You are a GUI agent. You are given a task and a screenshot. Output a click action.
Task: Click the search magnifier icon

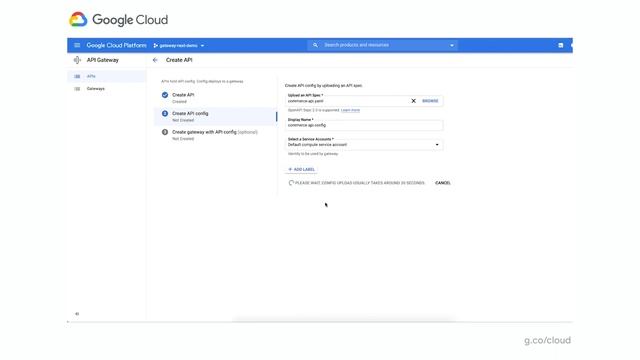pos(315,45)
